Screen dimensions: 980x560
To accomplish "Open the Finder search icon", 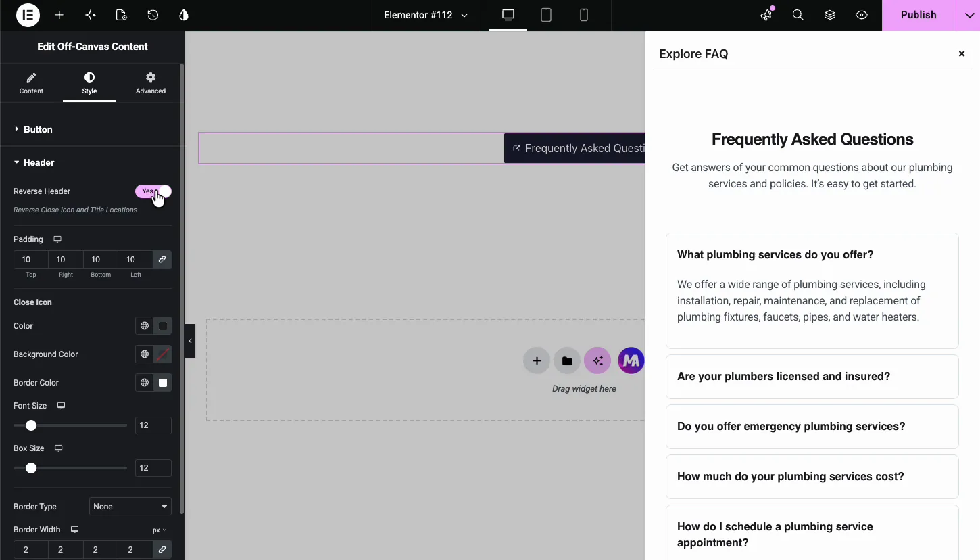I will pos(798,15).
